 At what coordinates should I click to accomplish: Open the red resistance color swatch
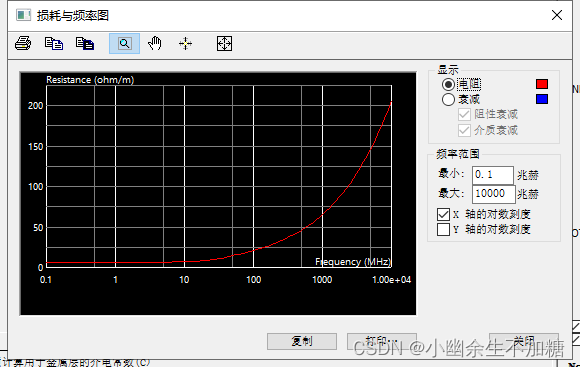(x=542, y=84)
